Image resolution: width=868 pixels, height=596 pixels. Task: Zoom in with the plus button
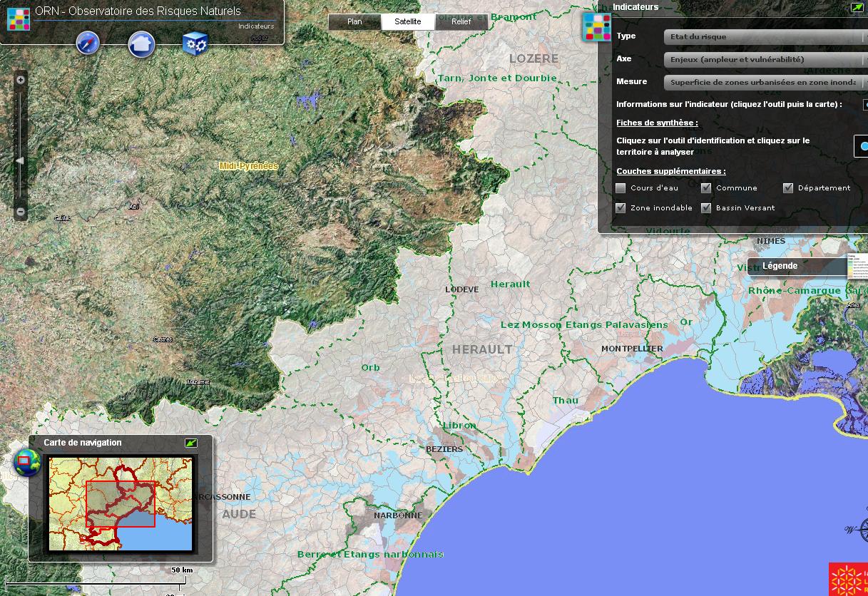pyautogui.click(x=21, y=80)
